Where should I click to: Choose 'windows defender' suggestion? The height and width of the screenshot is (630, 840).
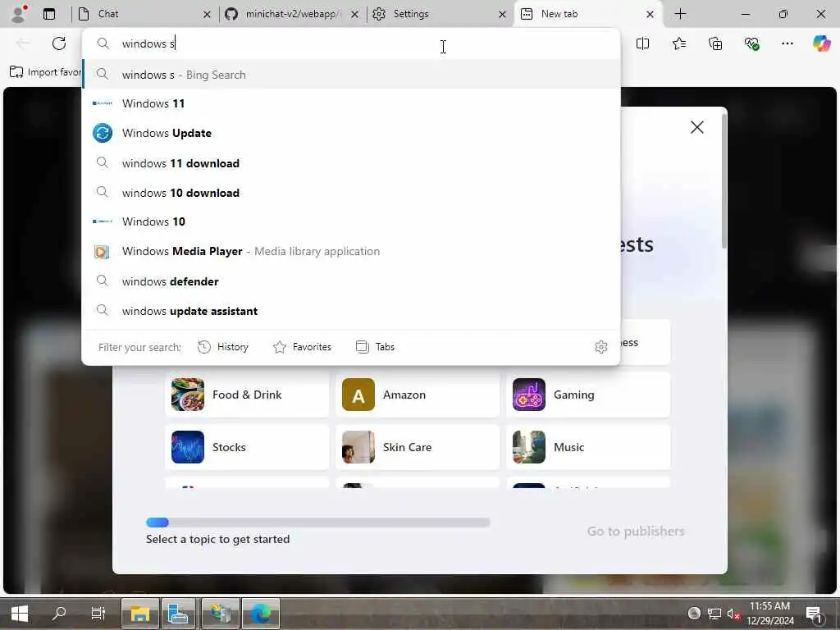[x=351, y=281]
